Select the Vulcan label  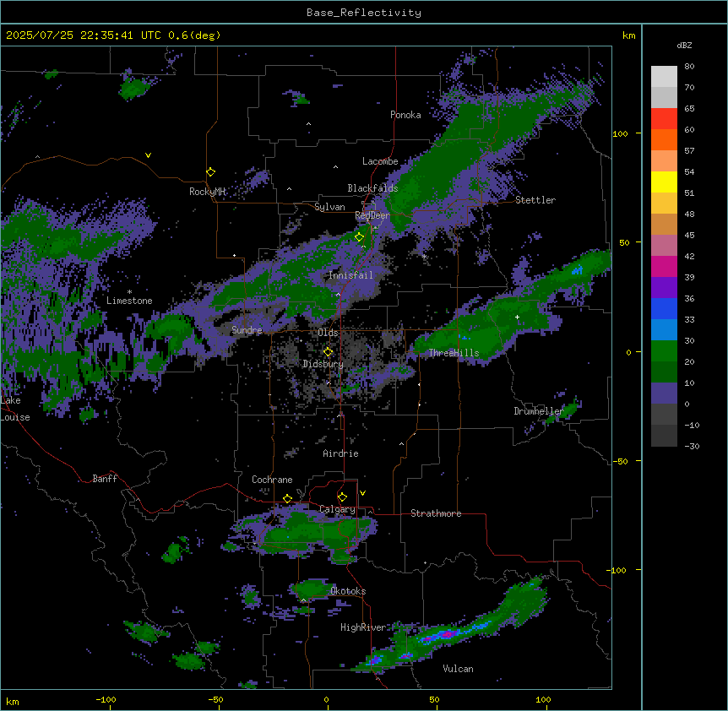[459, 669]
